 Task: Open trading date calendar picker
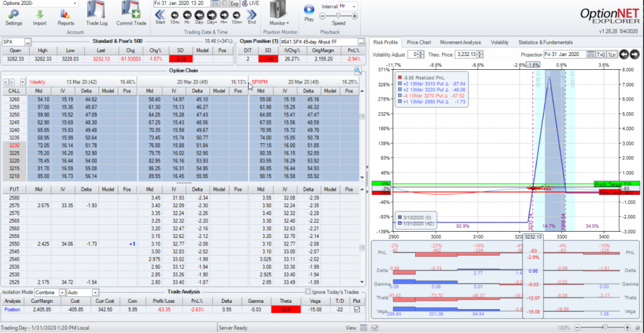click(215, 3)
